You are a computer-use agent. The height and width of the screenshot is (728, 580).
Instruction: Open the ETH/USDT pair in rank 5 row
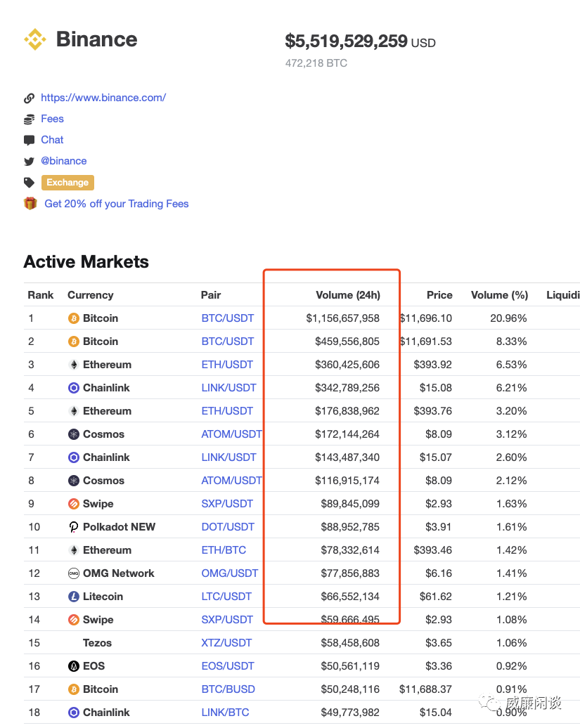click(x=227, y=411)
